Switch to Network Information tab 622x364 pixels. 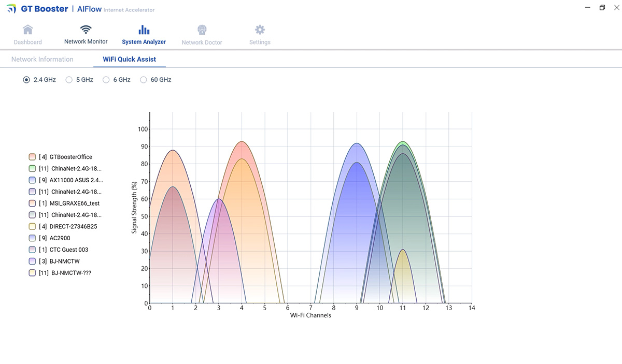(43, 59)
